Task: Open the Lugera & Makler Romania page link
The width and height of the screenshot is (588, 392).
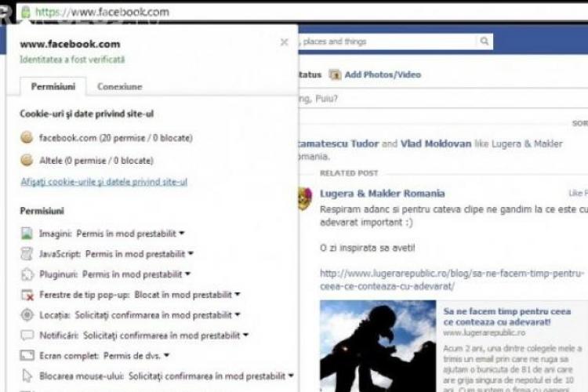Action: click(x=382, y=194)
